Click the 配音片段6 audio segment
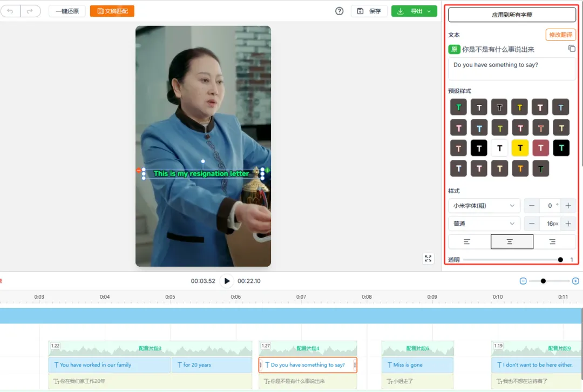Viewport: 583px width, 392px height. (x=417, y=348)
